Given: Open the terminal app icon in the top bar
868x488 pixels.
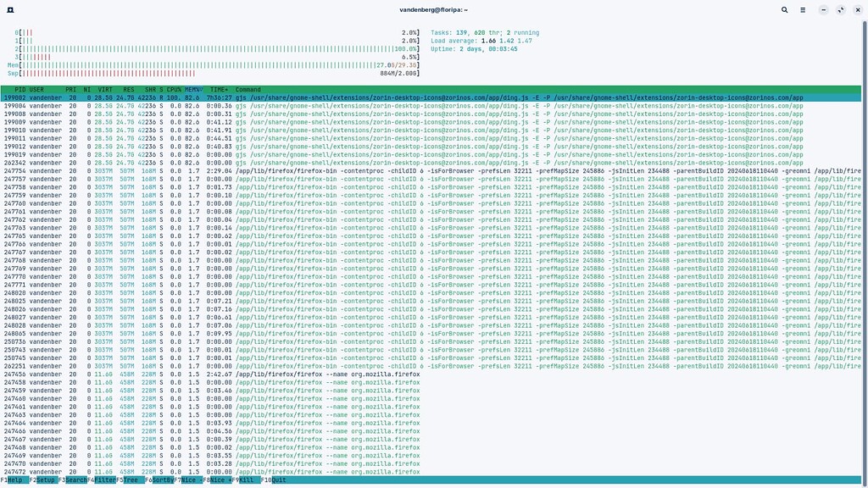Looking at the screenshot, I should pos(9,9).
